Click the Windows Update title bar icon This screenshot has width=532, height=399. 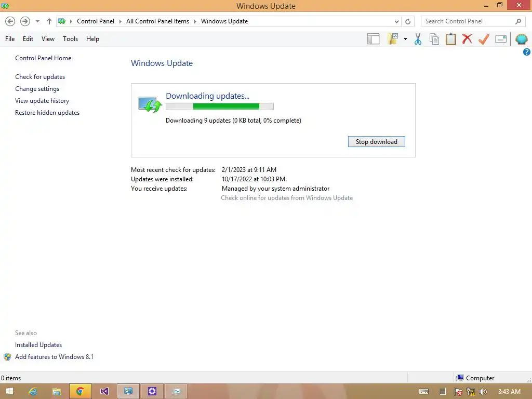[x=5, y=6]
